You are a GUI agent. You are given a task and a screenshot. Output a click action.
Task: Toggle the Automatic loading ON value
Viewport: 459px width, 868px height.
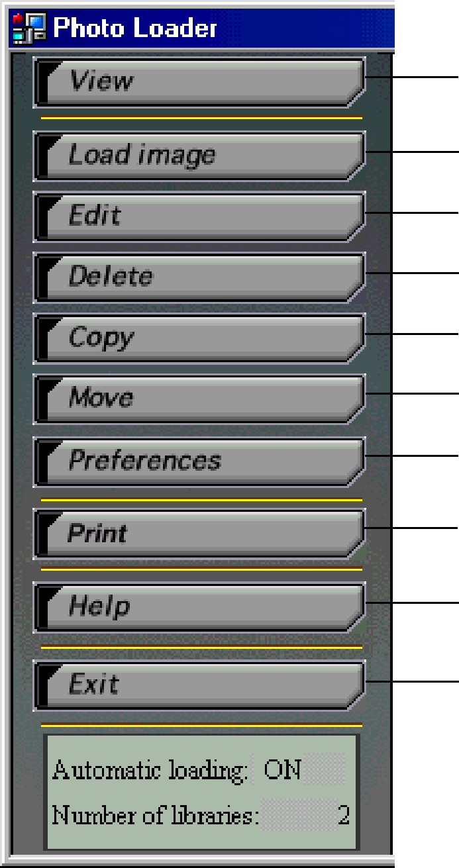pos(282,770)
